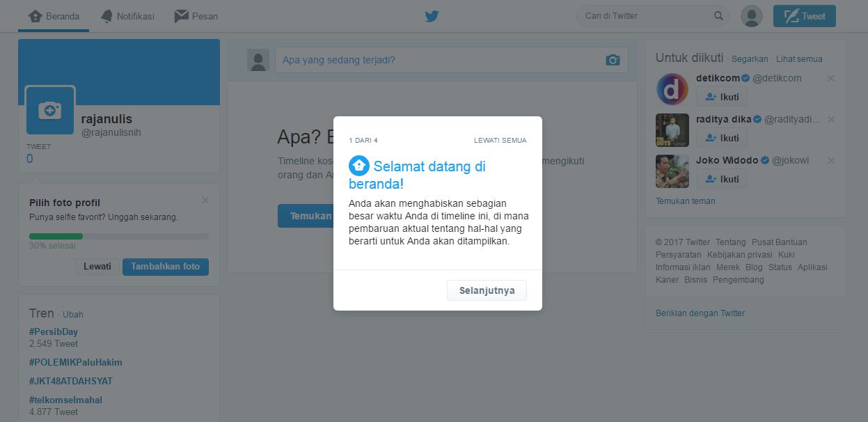The width and height of the screenshot is (868, 422).
Task: Click the Twitter bird logo
Action: click(x=432, y=16)
